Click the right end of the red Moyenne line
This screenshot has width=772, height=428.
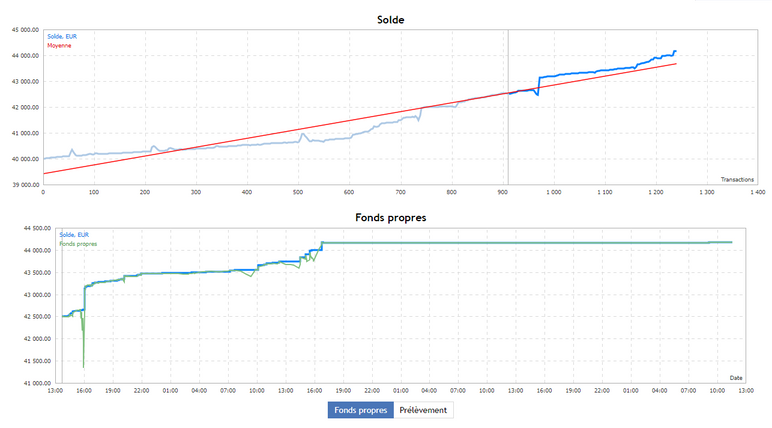(x=676, y=64)
